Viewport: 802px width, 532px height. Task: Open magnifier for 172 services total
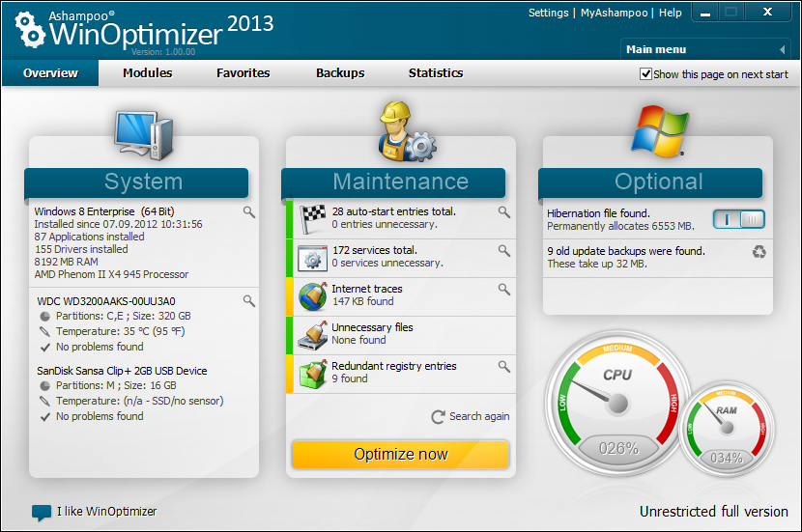(x=504, y=251)
